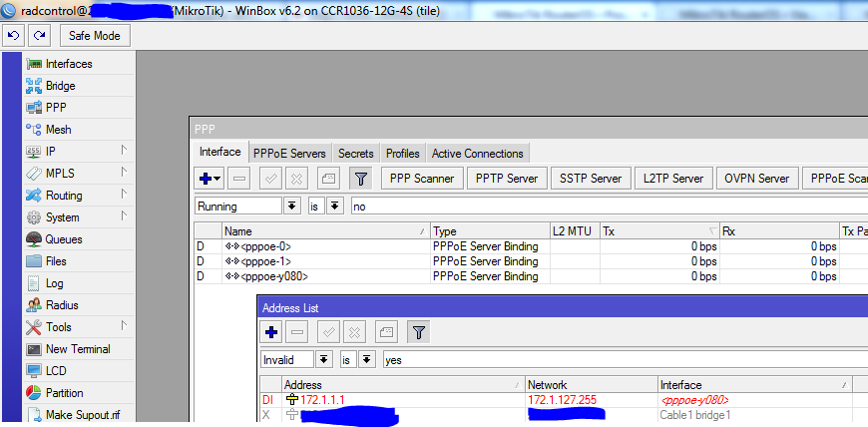Image resolution: width=868 pixels, height=427 pixels.
Task: Sort PPP list by Name column
Action: click(326, 231)
